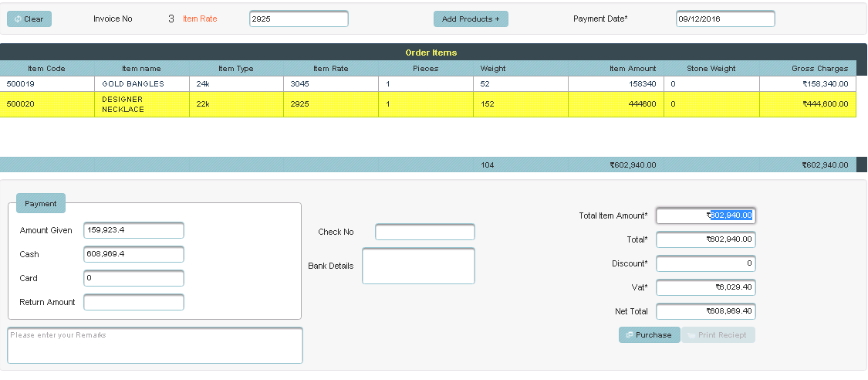868x380 pixels.
Task: Click the Bank Details text area
Action: pyautogui.click(x=418, y=266)
